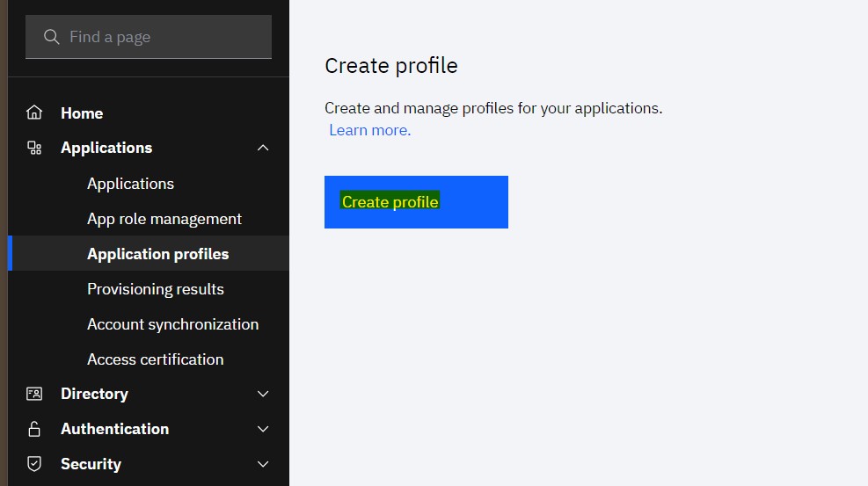This screenshot has width=868, height=486.
Task: Open Provisioning results page
Action: coord(156,289)
